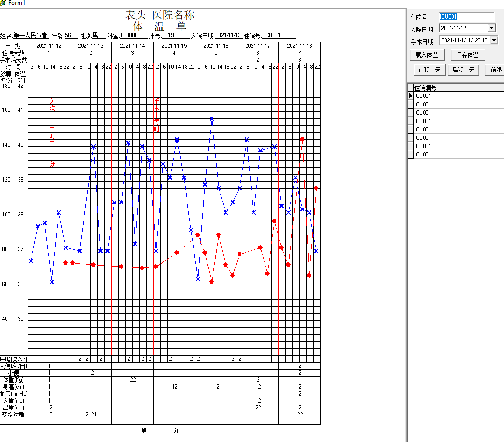Image resolution: width=504 pixels, height=442 pixels.
Task: Click the 载入体温 button
Action: click(427, 55)
